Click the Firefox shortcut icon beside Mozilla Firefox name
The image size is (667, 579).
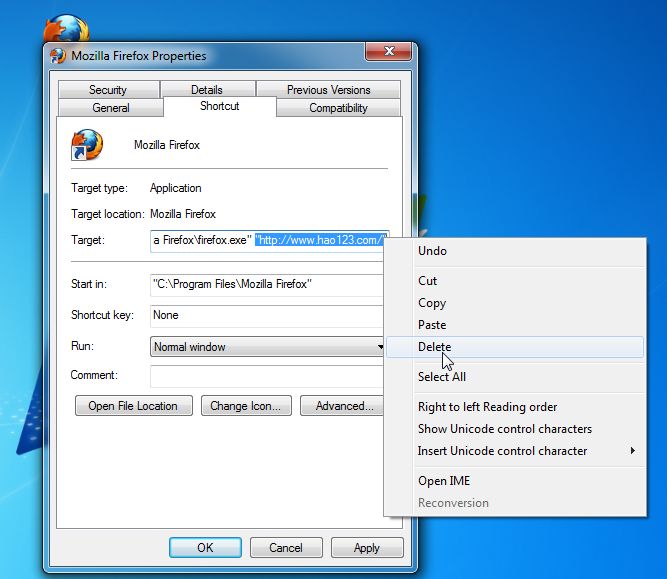[87, 145]
